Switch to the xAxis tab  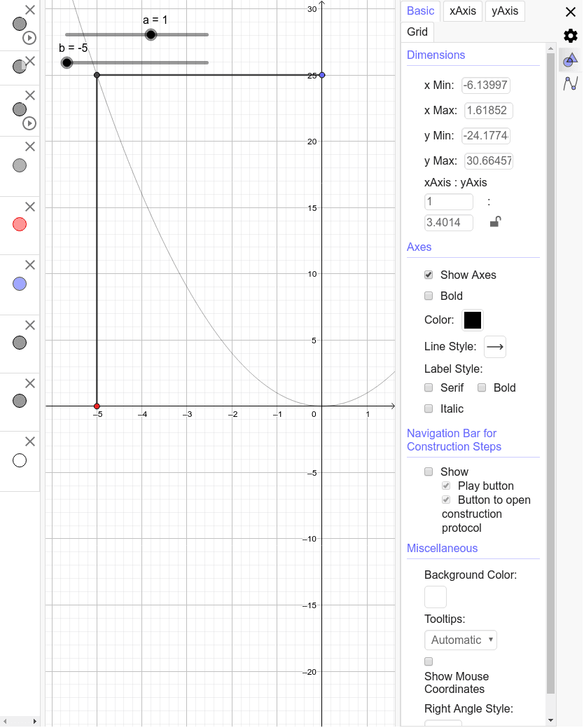[462, 11]
